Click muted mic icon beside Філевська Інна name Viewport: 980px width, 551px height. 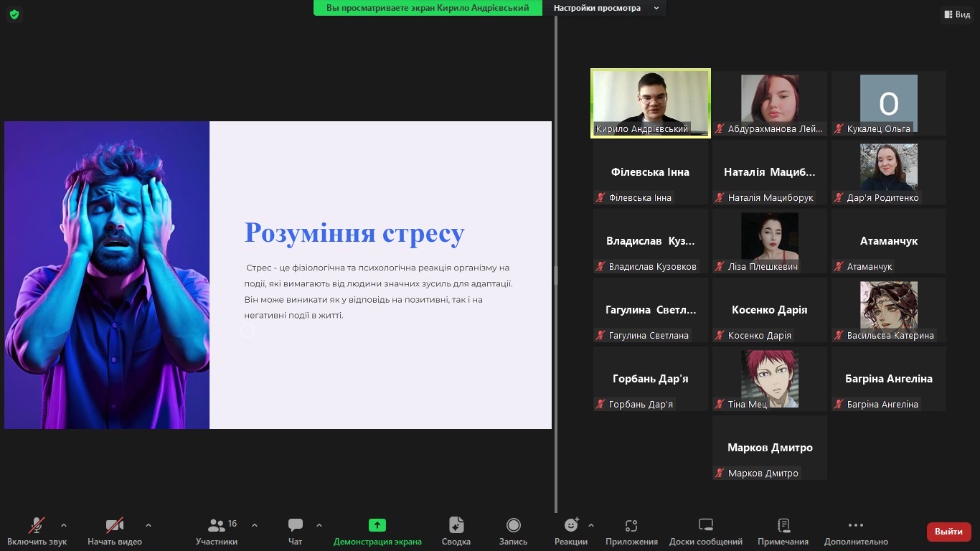[x=600, y=198]
